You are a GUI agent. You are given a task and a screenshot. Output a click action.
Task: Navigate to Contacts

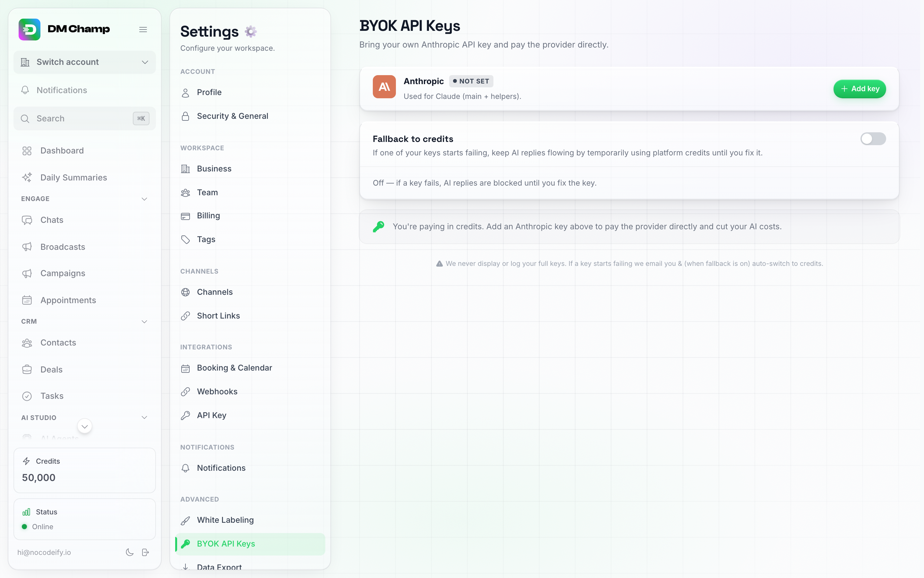[x=85, y=343]
